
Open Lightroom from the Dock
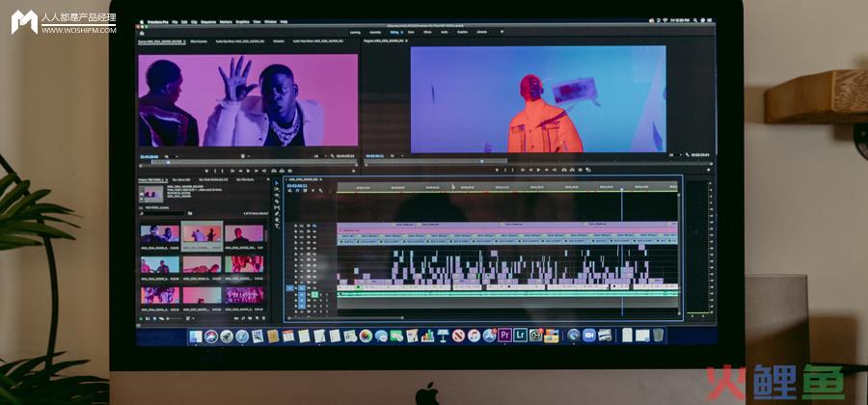[x=520, y=335]
